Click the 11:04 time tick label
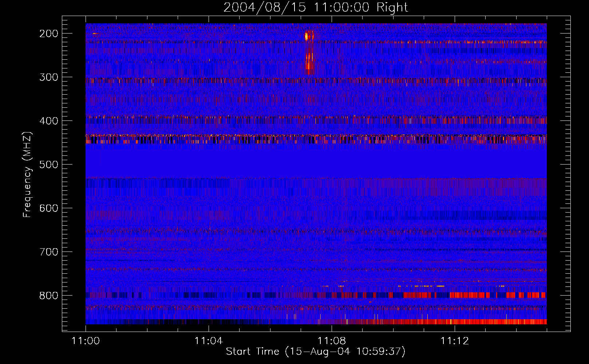This screenshot has width=589, height=364. pyautogui.click(x=209, y=341)
